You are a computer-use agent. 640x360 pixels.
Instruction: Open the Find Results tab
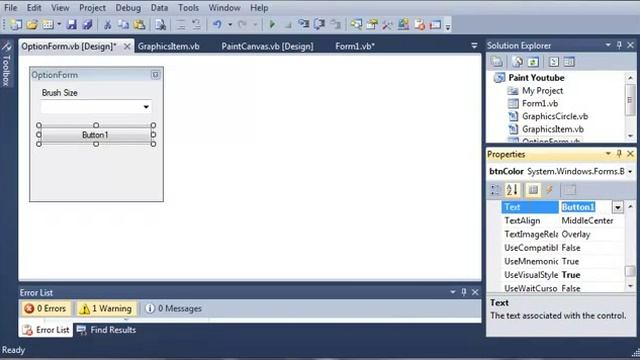click(107, 330)
